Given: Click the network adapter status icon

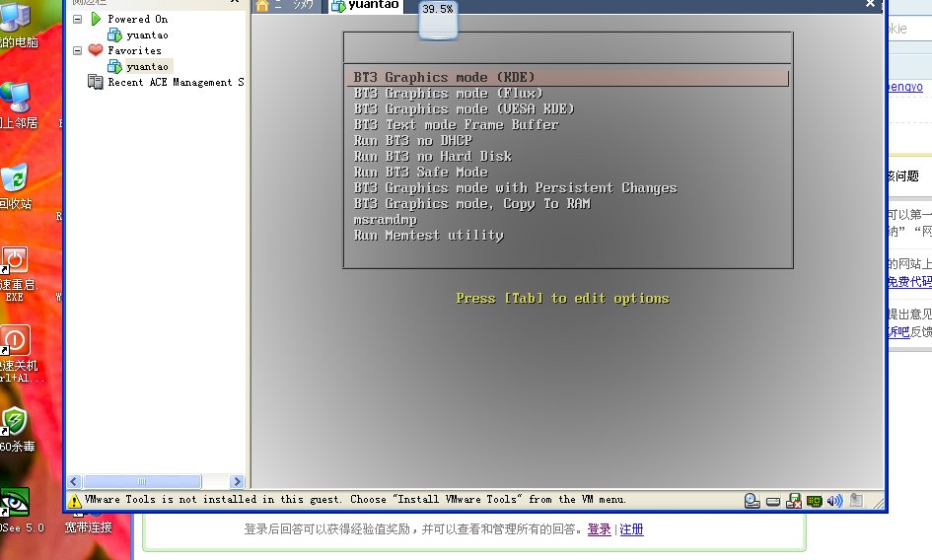Looking at the screenshot, I should click(x=815, y=501).
